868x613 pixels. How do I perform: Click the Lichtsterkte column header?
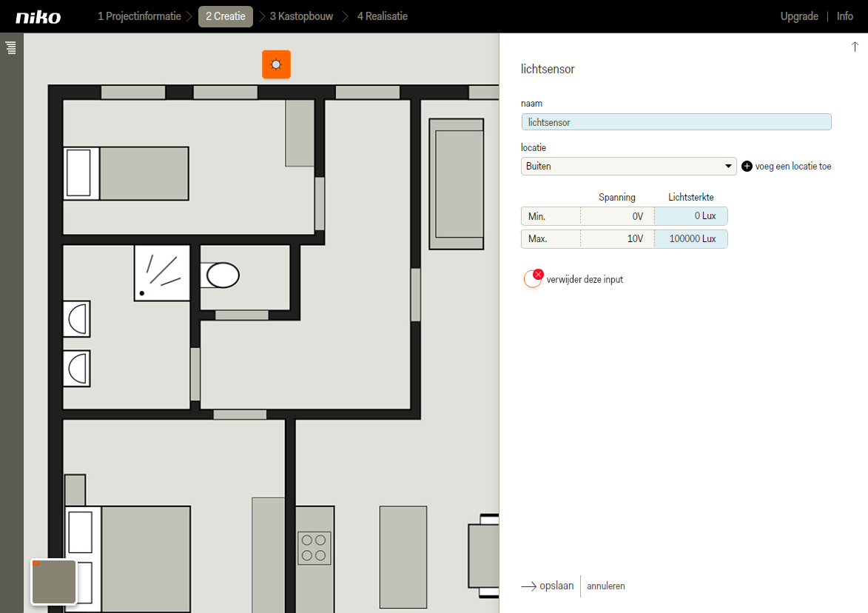(690, 197)
